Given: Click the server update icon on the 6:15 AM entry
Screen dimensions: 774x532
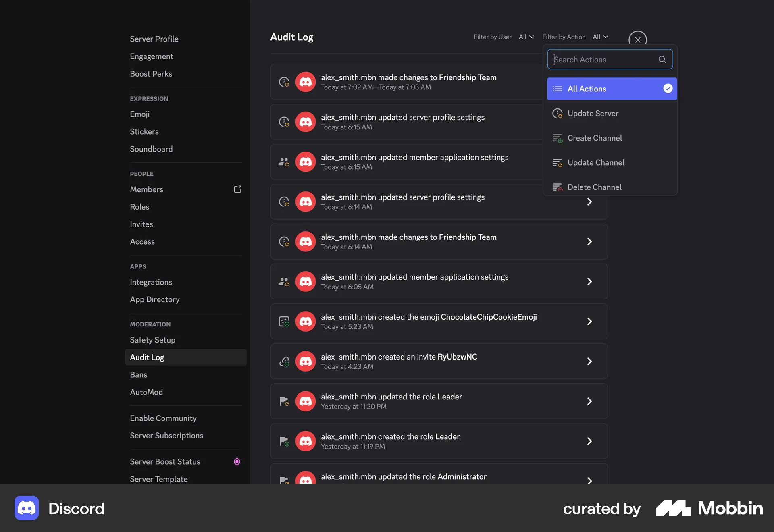Looking at the screenshot, I should pos(284,122).
